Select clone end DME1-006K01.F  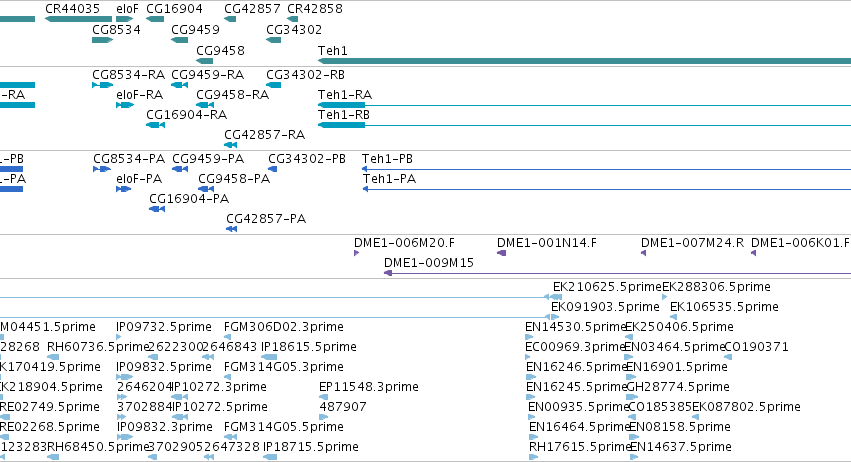801,243
